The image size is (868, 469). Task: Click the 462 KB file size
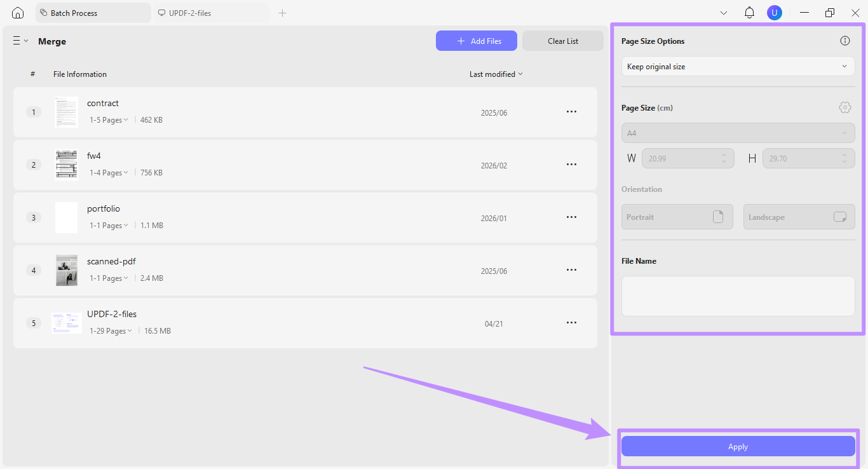click(x=151, y=120)
